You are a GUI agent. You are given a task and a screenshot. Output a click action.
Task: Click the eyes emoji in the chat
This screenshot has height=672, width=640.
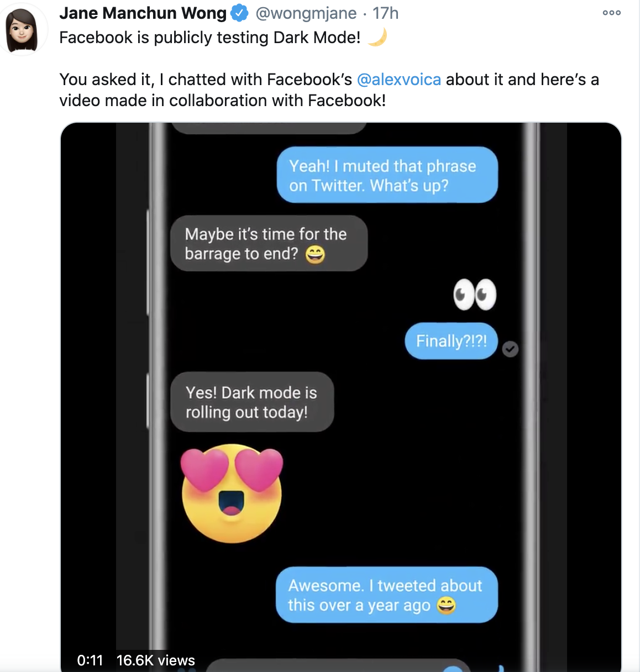tap(475, 295)
